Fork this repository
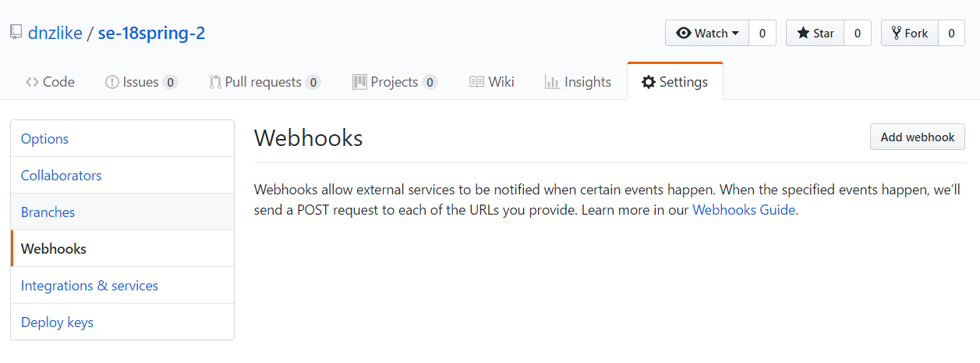This screenshot has width=980, height=363. point(910,33)
